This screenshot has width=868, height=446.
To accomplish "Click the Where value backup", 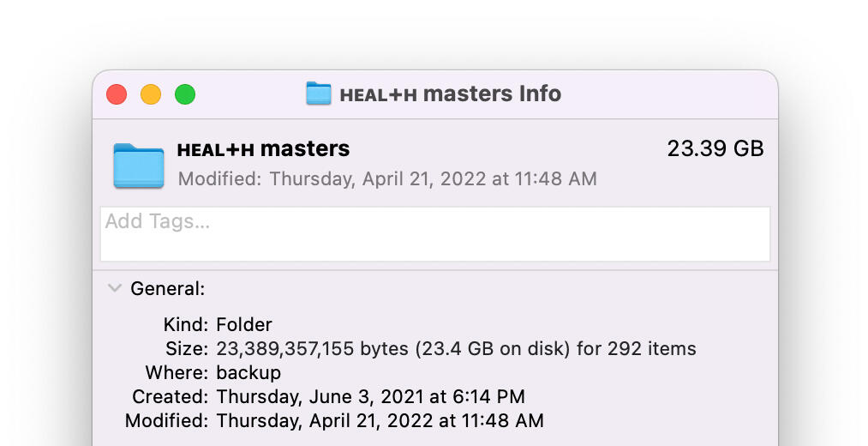I will click(x=248, y=373).
